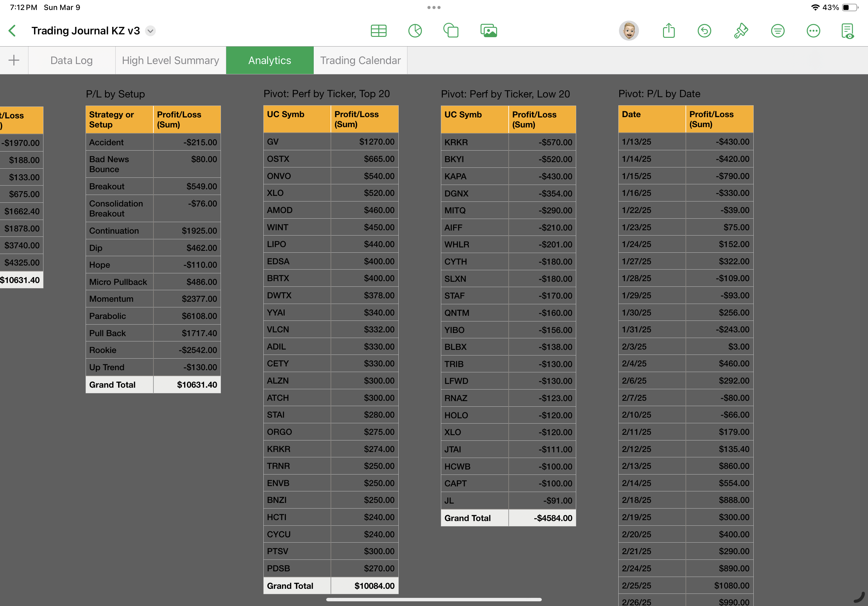Tap the share icon
Image resolution: width=868 pixels, height=606 pixels.
(x=668, y=31)
